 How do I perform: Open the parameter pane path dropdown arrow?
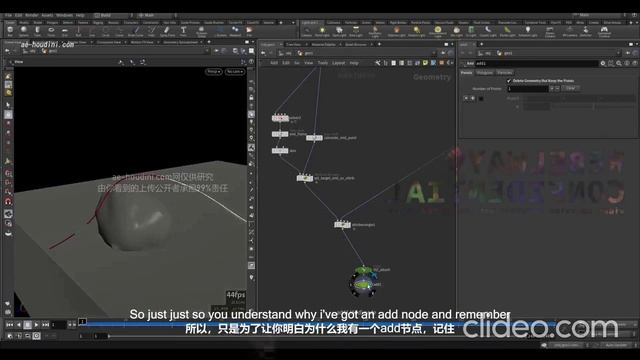[x=619, y=53]
